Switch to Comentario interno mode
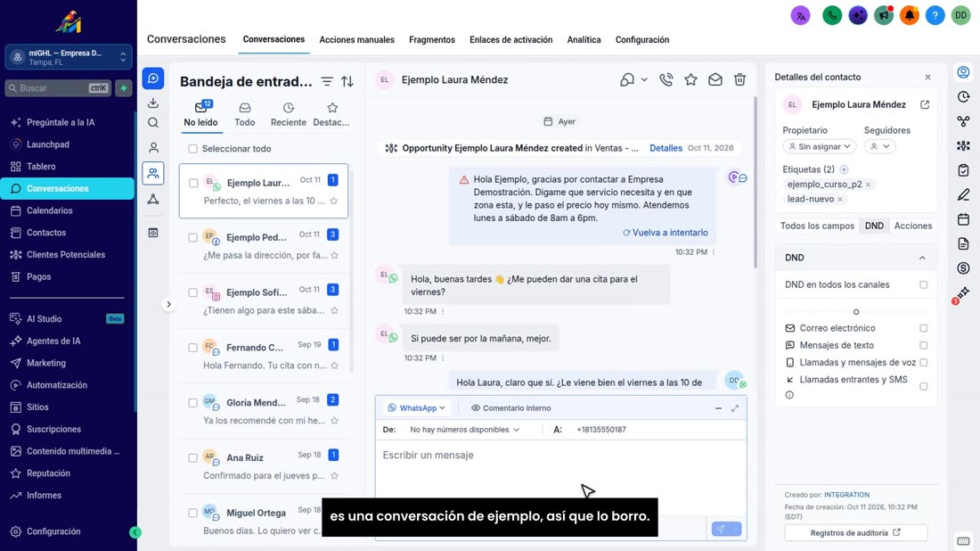980x551 pixels. (510, 408)
